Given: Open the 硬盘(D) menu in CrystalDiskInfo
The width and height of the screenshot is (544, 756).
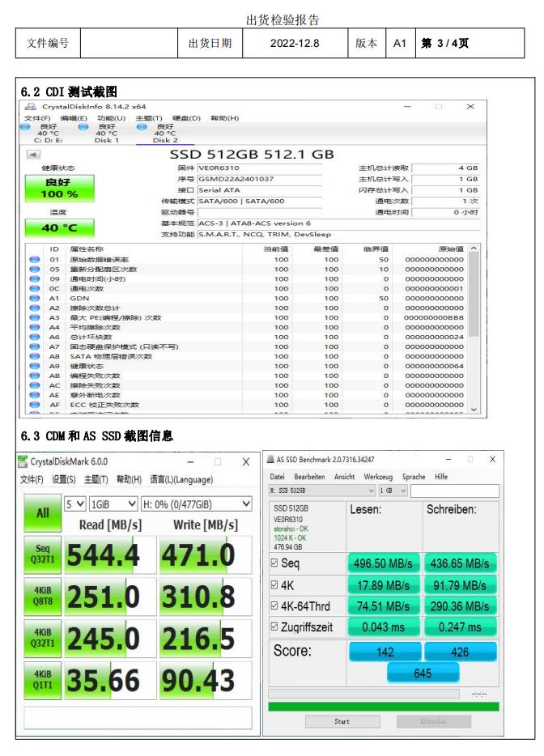Looking at the screenshot, I should click(186, 118).
